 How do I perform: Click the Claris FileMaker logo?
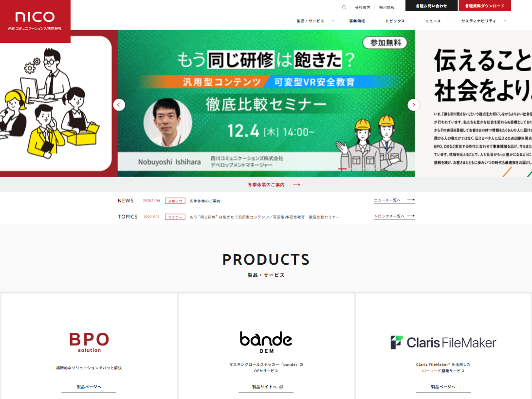[x=443, y=343]
